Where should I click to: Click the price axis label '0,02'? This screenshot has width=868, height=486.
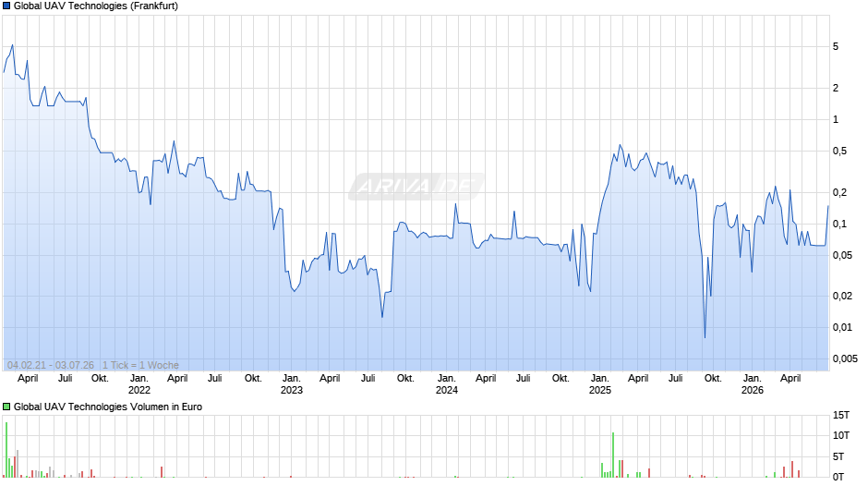click(x=842, y=296)
